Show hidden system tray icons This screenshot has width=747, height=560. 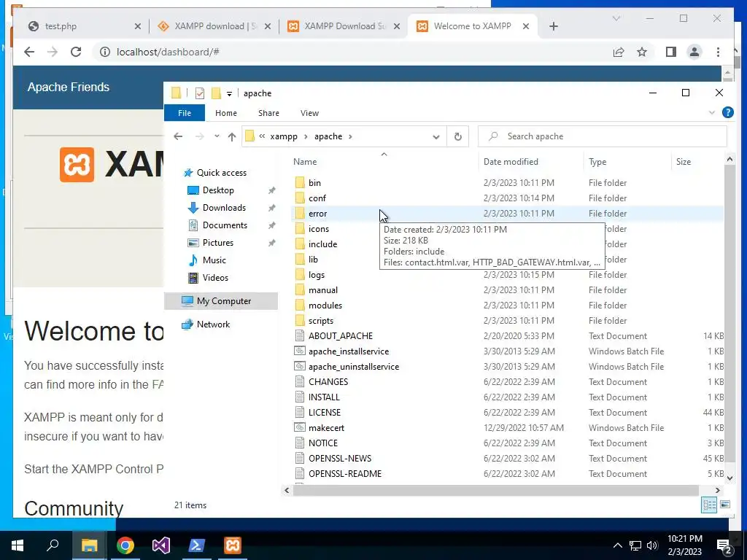(617, 545)
